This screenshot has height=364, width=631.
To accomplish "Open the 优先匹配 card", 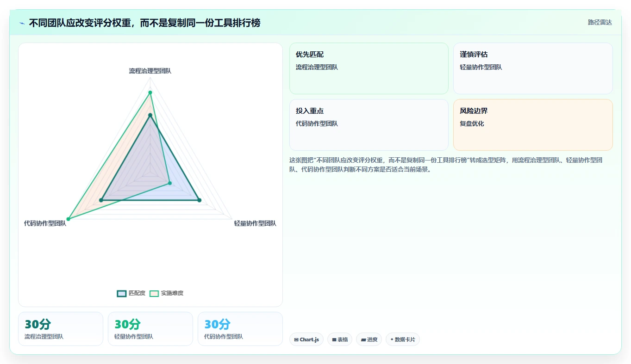I will 369,68.
